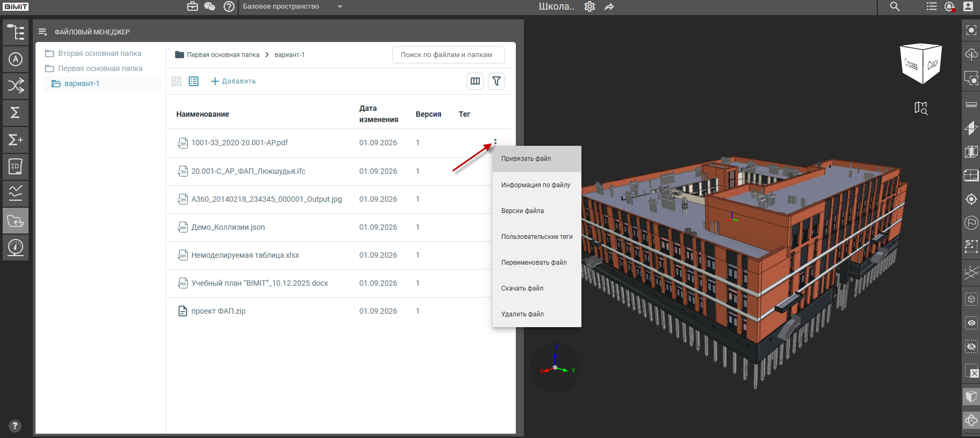Open the briefcase projects icon
This screenshot has height=438, width=980.
point(193,6)
